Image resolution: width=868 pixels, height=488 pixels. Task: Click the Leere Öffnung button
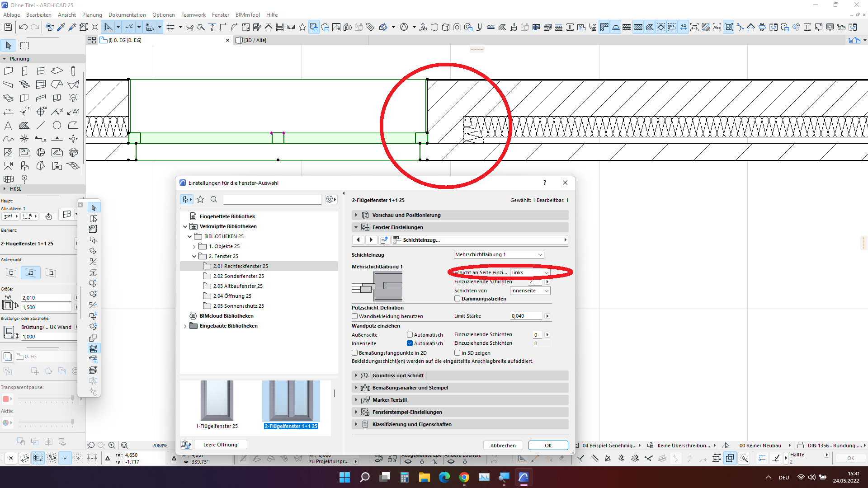pos(220,445)
